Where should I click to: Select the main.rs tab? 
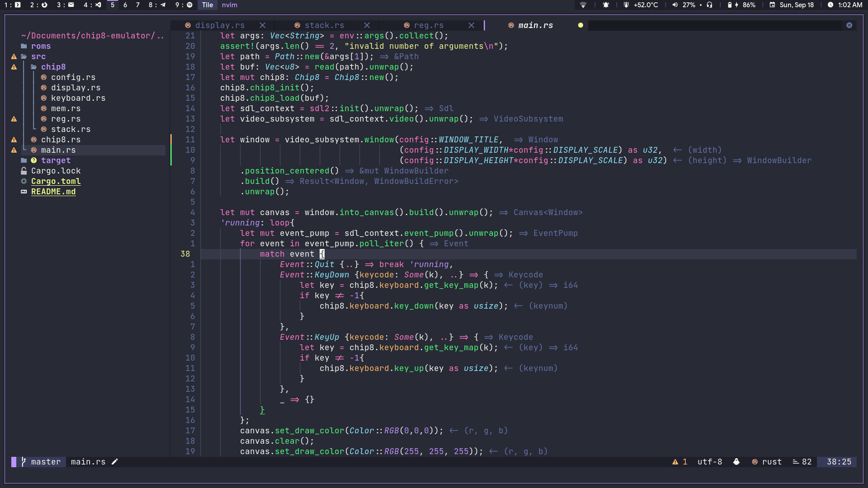click(531, 25)
